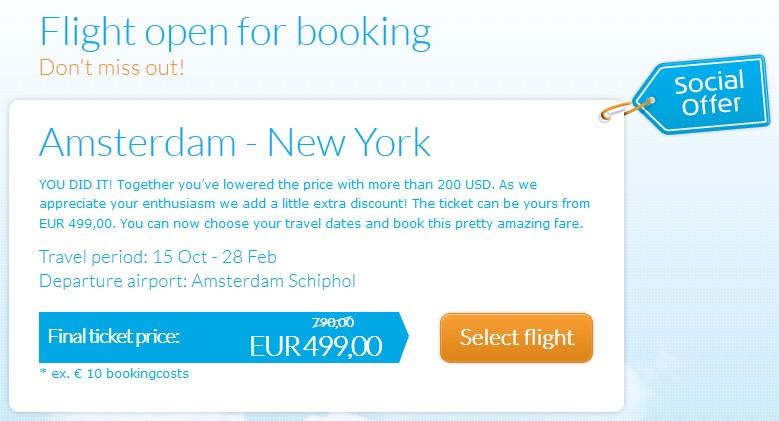Click the Flight open for booking title
The width and height of the screenshot is (779, 421).
coord(235,33)
